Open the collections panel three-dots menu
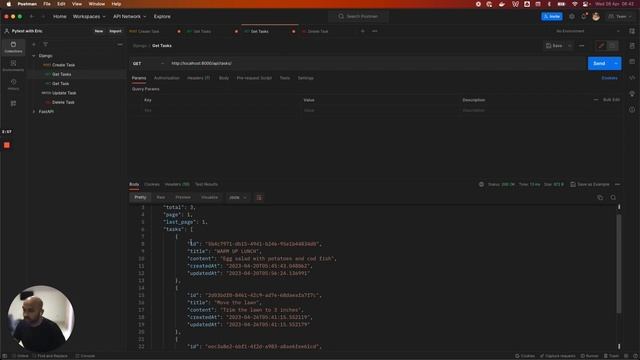The width and height of the screenshot is (640, 360). (x=120, y=44)
